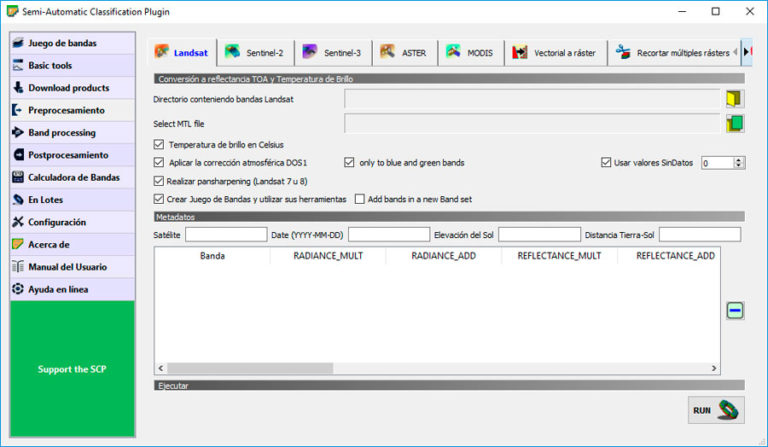Image resolution: width=768 pixels, height=447 pixels.
Task: Remove selected row with minus button
Action: (735, 310)
